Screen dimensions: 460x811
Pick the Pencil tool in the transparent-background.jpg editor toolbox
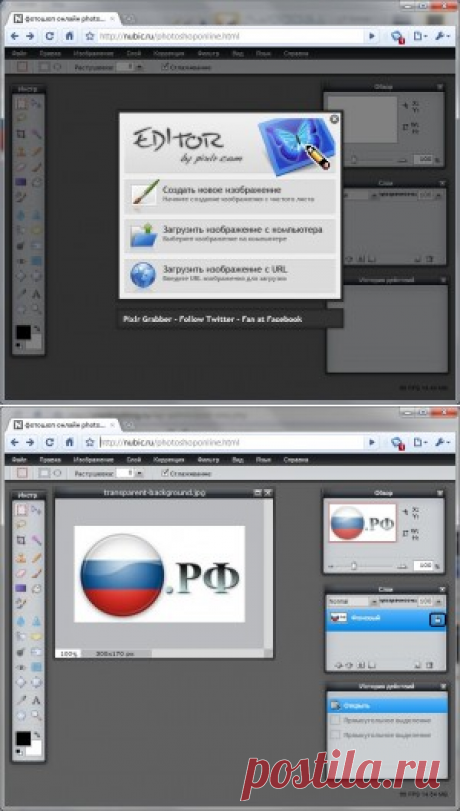(36, 558)
